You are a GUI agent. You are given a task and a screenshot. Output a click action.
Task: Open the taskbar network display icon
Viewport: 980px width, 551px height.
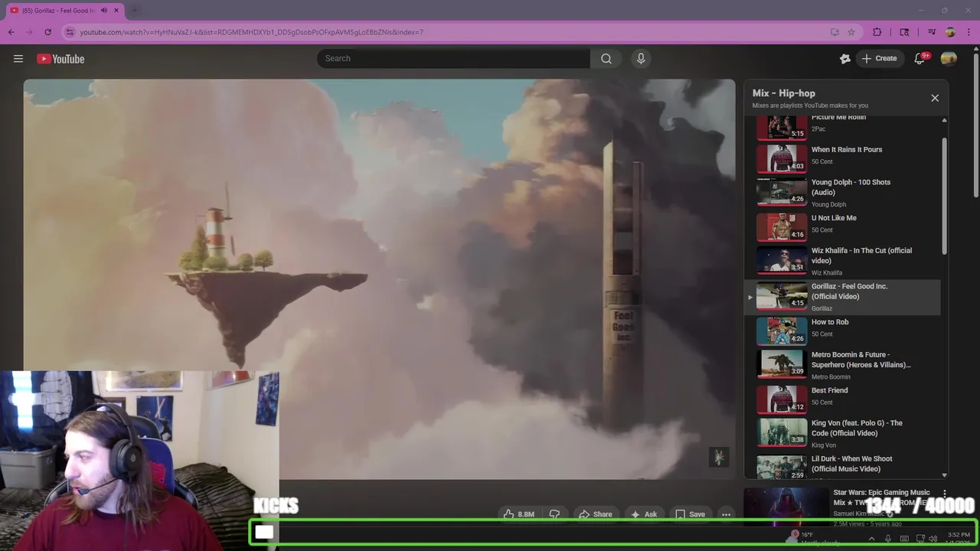point(920,539)
